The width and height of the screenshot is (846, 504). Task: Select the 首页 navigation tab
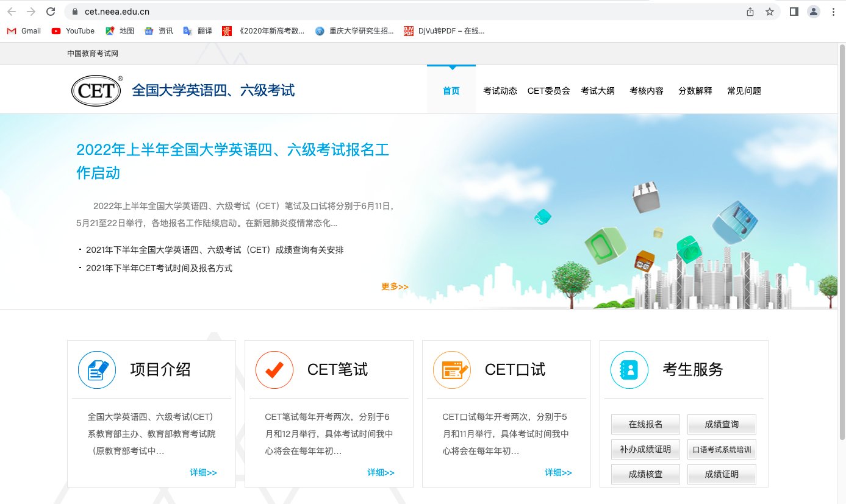point(451,90)
